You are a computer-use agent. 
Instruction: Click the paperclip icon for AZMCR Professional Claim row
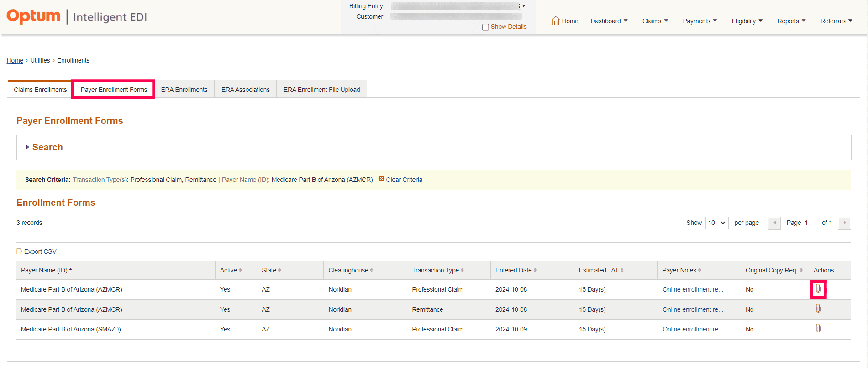(x=818, y=289)
